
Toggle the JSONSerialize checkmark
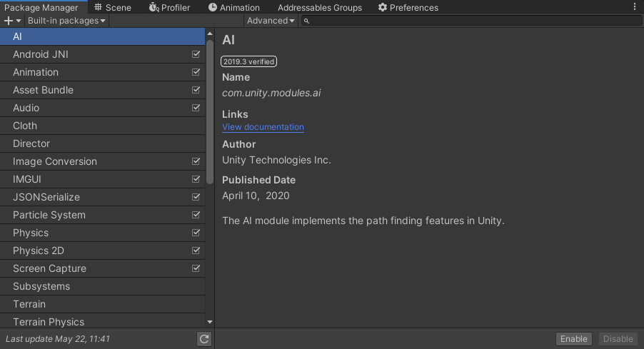196,197
